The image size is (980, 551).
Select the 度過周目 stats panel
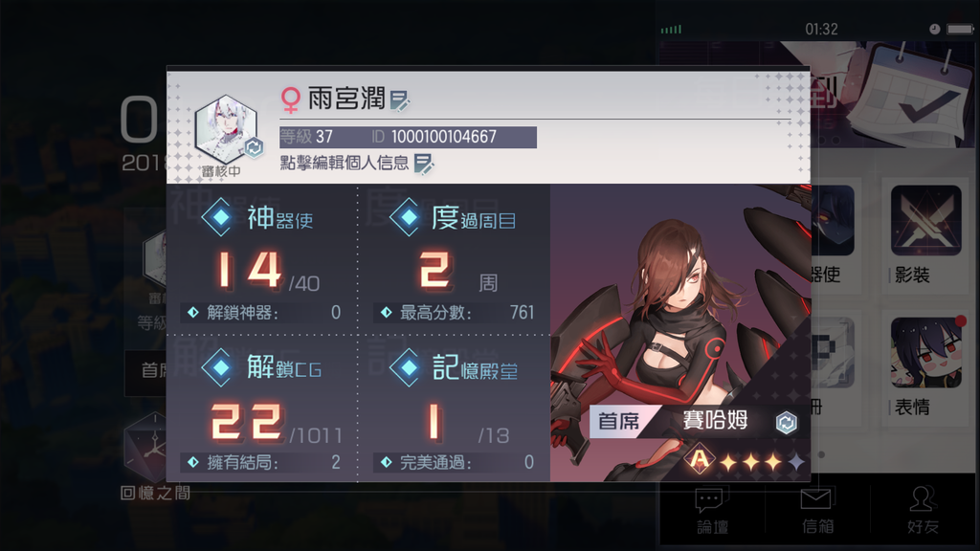click(x=455, y=259)
